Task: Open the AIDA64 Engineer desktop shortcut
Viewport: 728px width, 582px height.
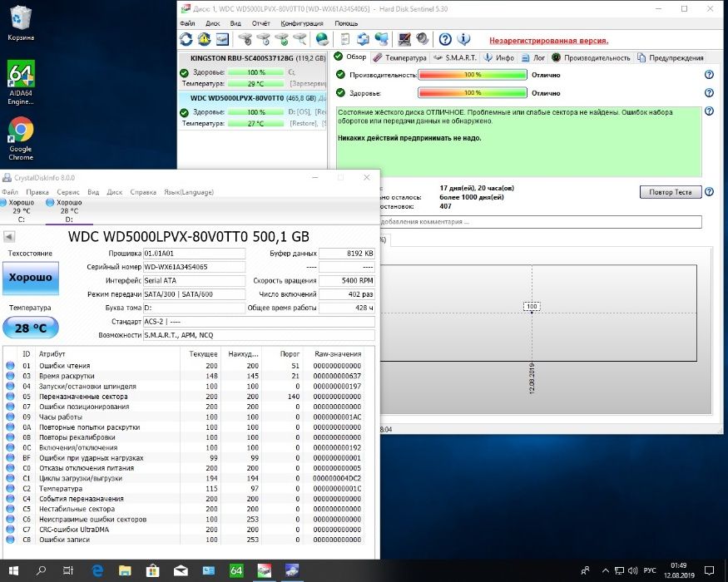Action: click(x=21, y=82)
